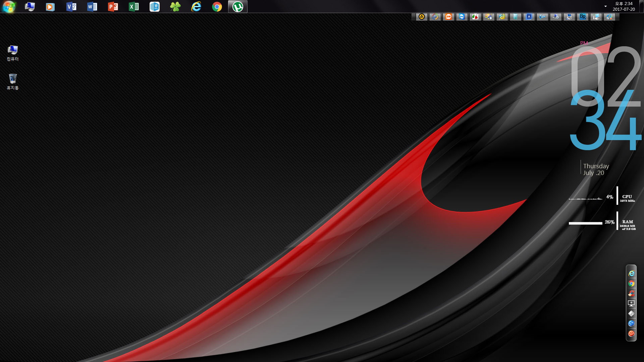Open the floppy disk dock icon
The height and width of the screenshot is (362, 644).
pyautogui.click(x=631, y=313)
